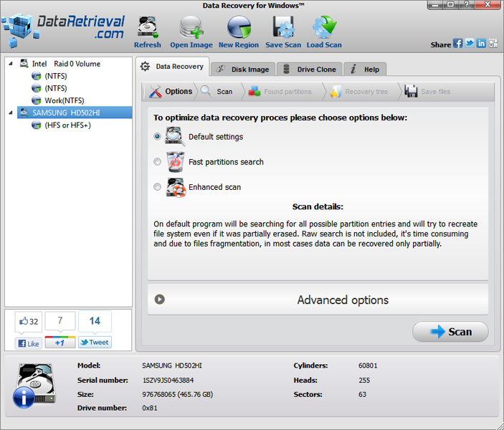Click the cylinders value 60801
Viewport: 504px width, 430px height.
368,365
